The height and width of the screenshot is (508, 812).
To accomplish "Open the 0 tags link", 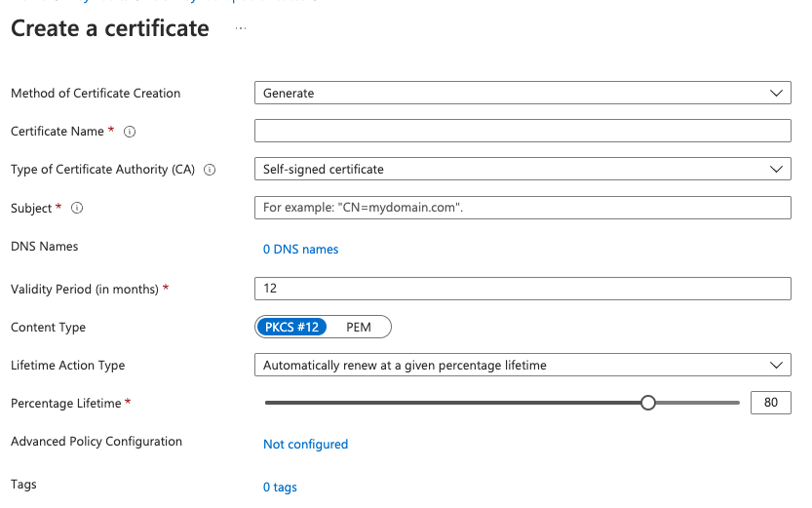I will tap(280, 488).
